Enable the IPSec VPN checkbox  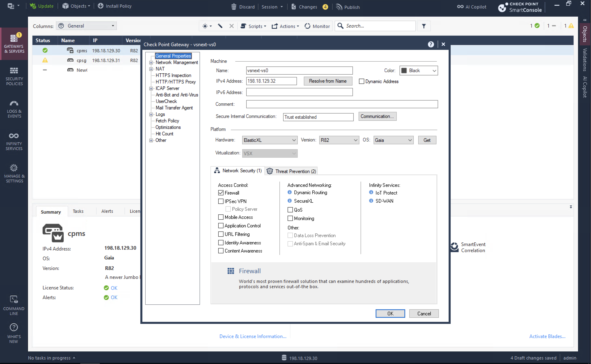221,201
